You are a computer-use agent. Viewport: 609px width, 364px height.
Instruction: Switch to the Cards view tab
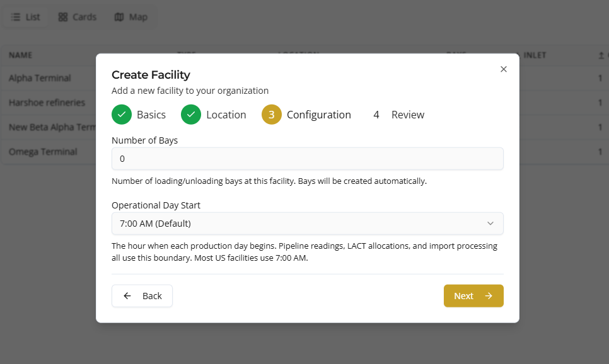click(78, 17)
